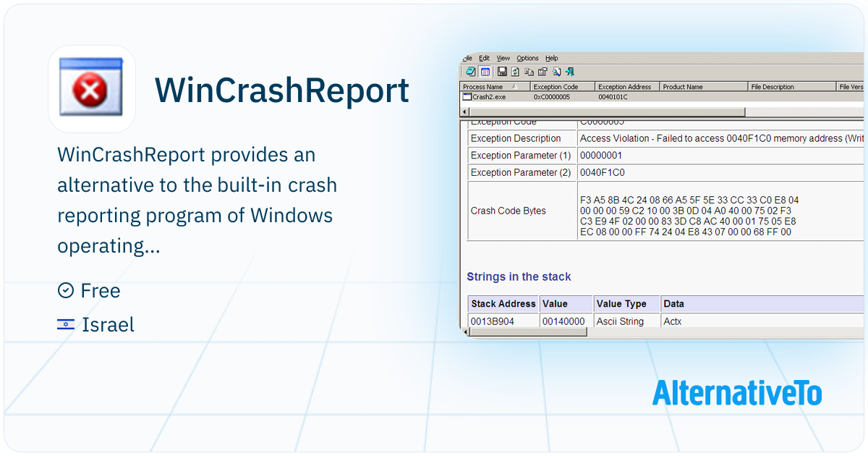The width and height of the screenshot is (868, 456).
Task: Click the Save floppy disk toolbar icon
Action: pyautogui.click(x=502, y=72)
